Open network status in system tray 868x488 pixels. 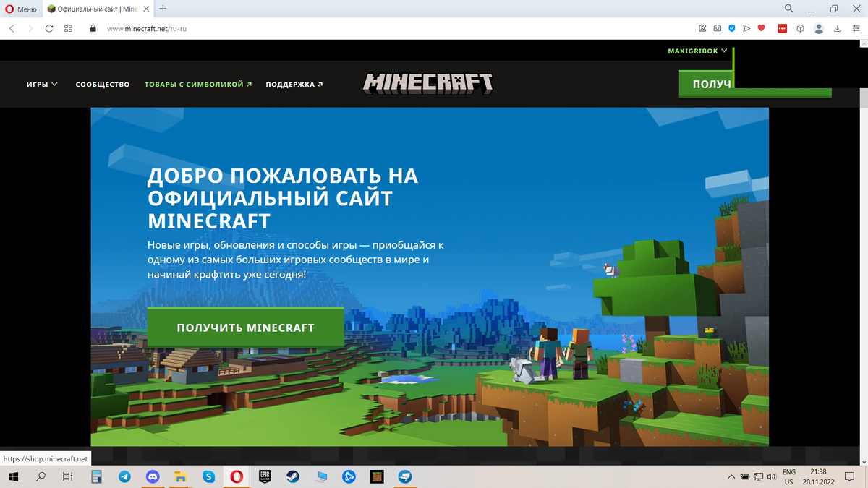[758, 476]
